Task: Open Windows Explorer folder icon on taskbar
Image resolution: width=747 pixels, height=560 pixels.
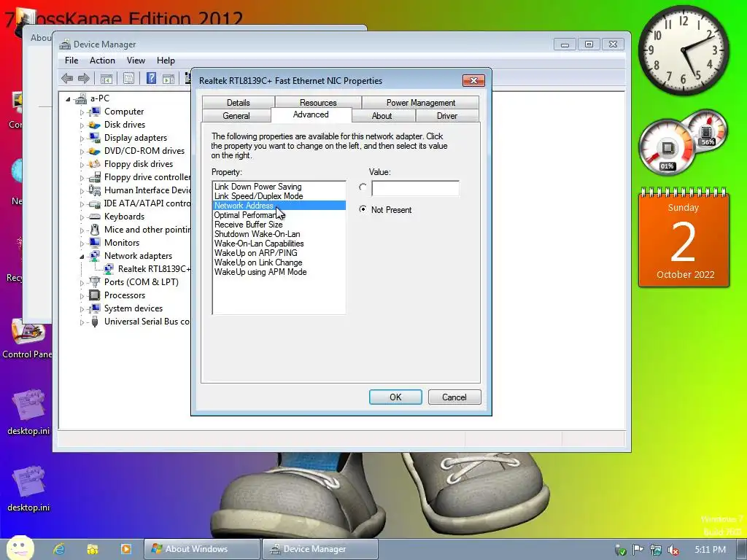Action: tap(93, 549)
